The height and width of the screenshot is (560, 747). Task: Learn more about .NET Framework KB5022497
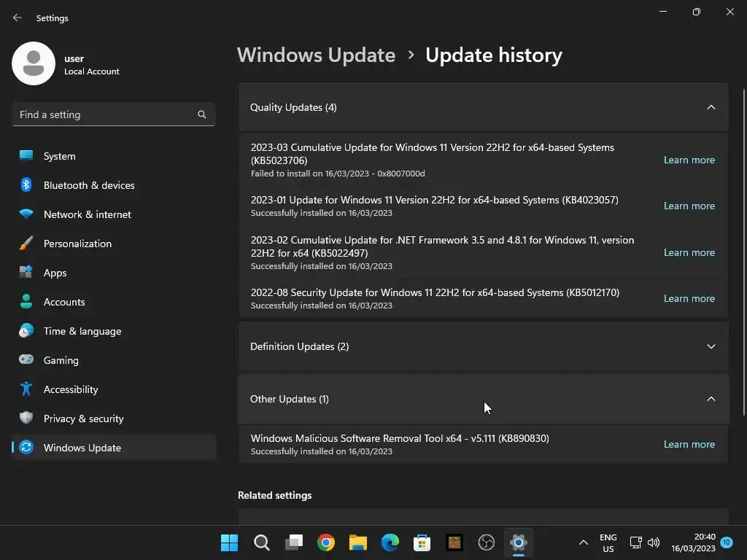tap(689, 252)
